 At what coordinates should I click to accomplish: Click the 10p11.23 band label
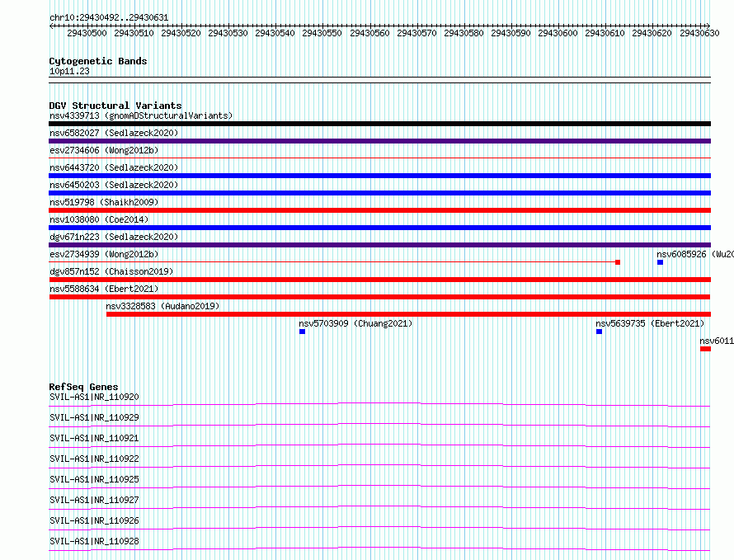[x=69, y=71]
